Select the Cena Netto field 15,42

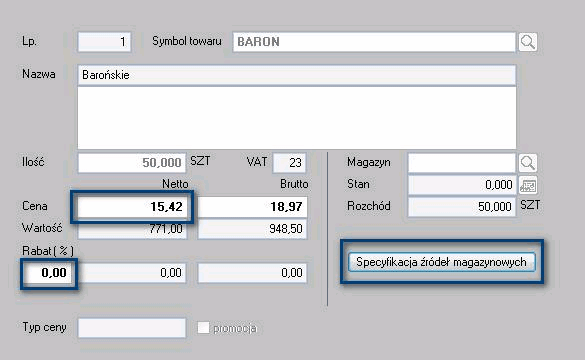pyautogui.click(x=132, y=207)
